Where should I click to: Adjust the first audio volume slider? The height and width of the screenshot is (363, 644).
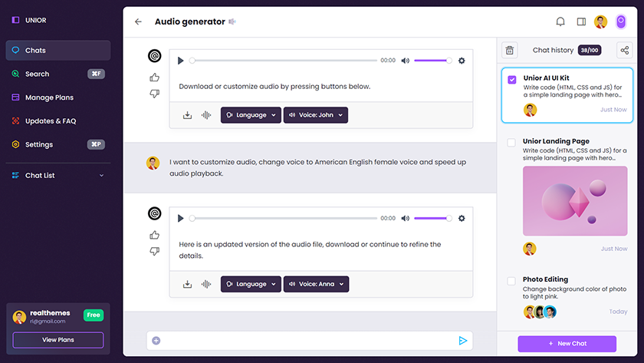[x=432, y=61]
